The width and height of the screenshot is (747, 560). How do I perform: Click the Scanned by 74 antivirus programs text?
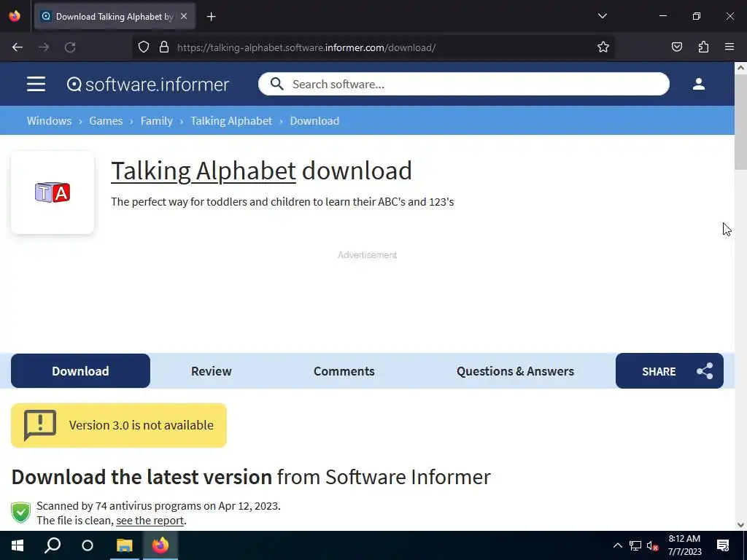pyautogui.click(x=158, y=506)
